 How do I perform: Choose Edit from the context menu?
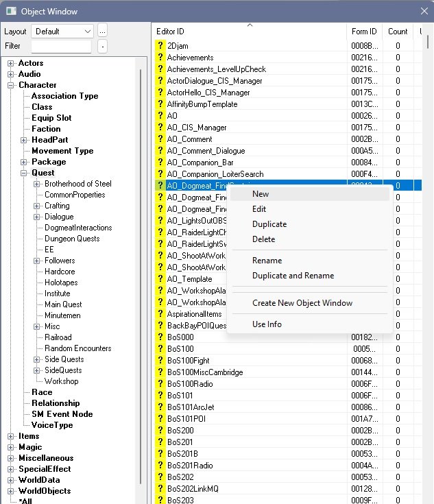click(310, 209)
